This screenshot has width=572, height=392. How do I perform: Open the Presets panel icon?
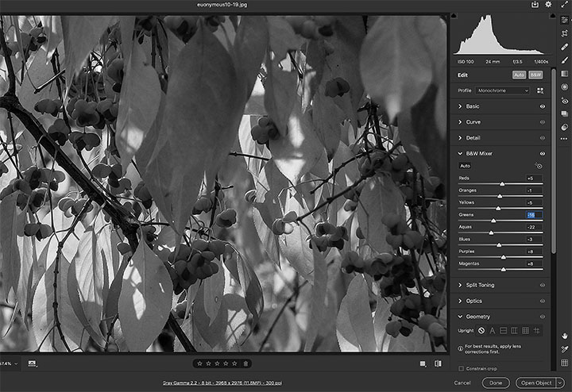(x=564, y=127)
